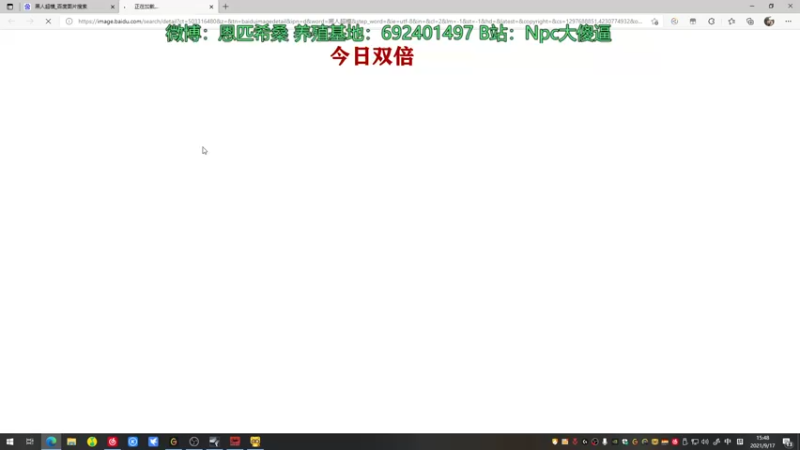Go back to the previous page
800x450 pixels.
pyautogui.click(x=12, y=21)
